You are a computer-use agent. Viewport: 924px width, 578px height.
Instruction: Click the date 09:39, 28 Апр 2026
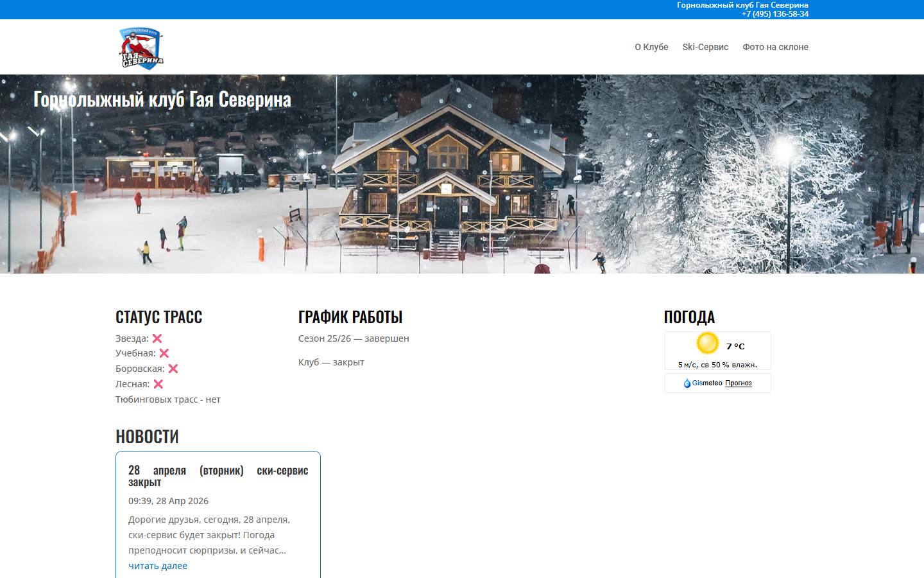click(x=168, y=501)
